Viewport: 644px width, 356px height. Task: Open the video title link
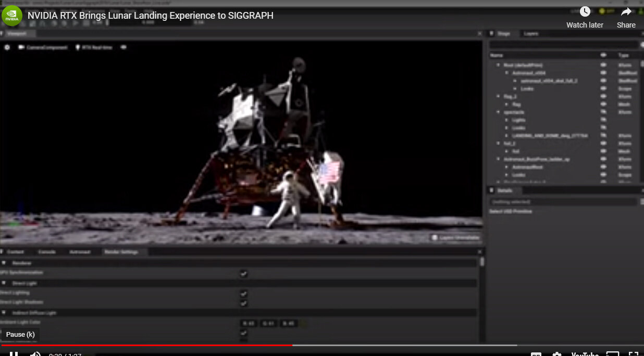[x=151, y=16]
